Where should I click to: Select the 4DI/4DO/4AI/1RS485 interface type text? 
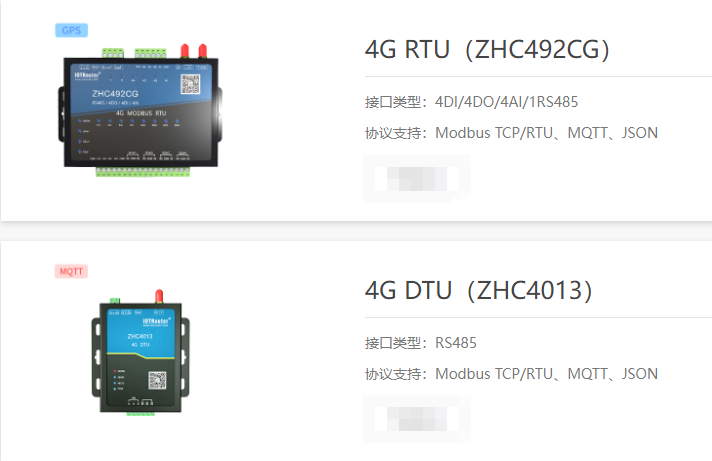tap(506, 102)
